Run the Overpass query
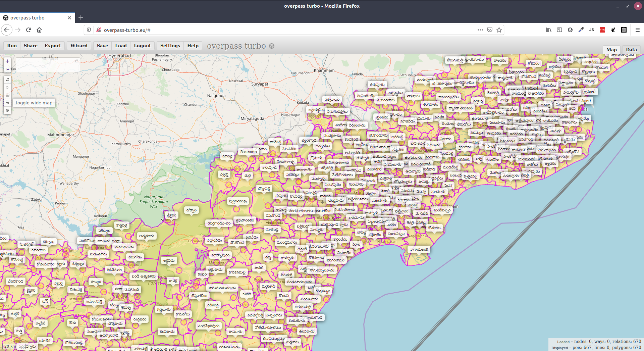 click(12, 46)
